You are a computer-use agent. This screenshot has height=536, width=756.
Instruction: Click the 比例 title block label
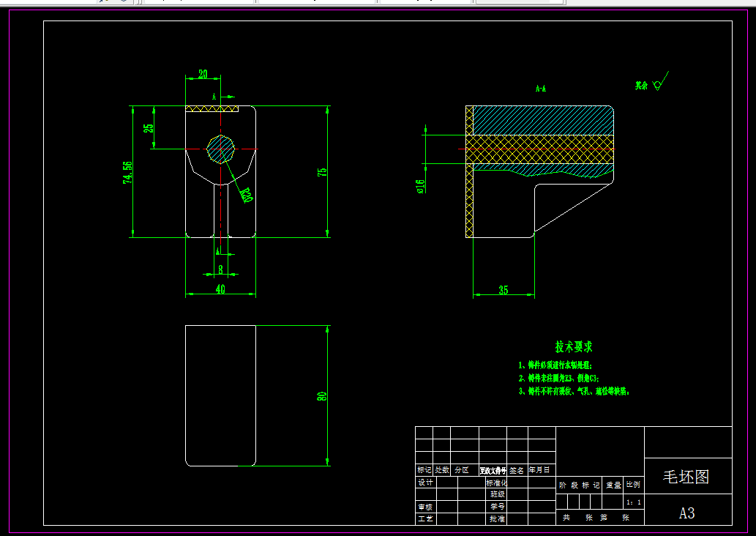(x=633, y=485)
